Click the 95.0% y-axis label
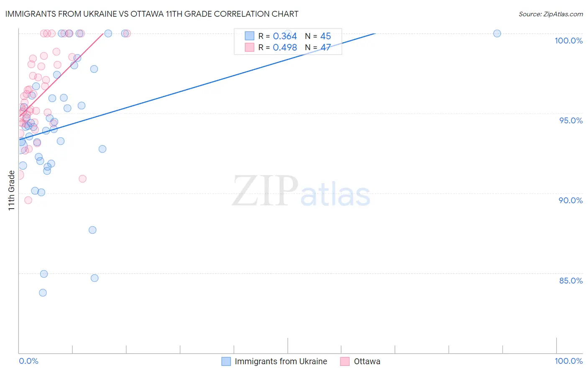Screen dimensions: 588x373 click(x=571, y=120)
